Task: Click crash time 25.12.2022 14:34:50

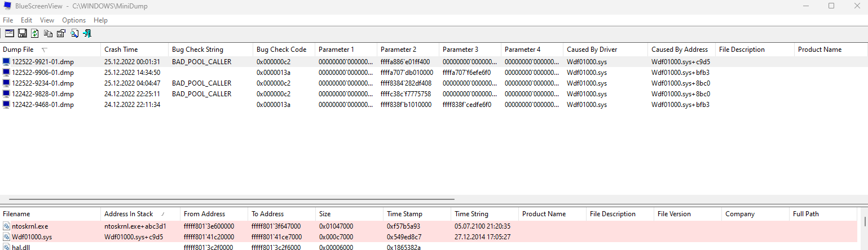Action: pos(133,73)
